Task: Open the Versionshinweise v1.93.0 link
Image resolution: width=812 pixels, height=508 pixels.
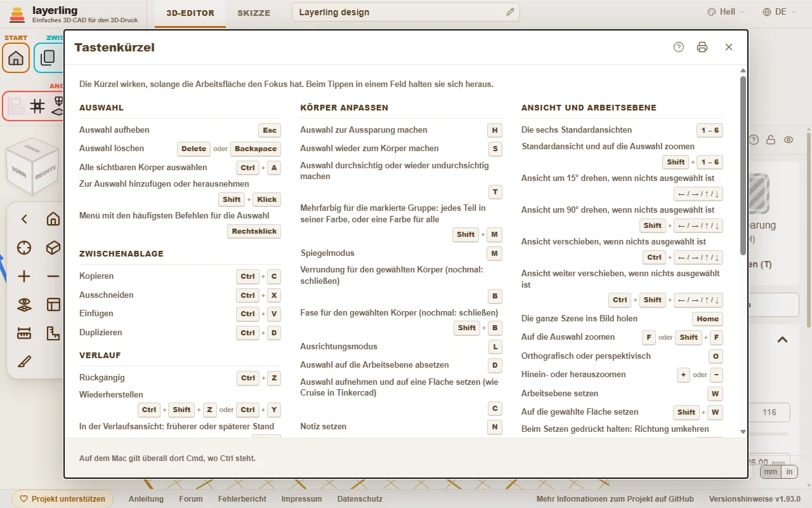Action: tap(755, 499)
